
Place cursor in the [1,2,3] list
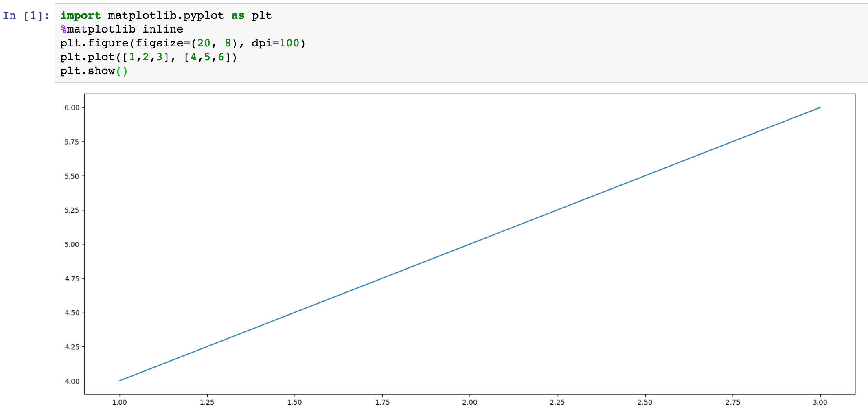click(145, 57)
